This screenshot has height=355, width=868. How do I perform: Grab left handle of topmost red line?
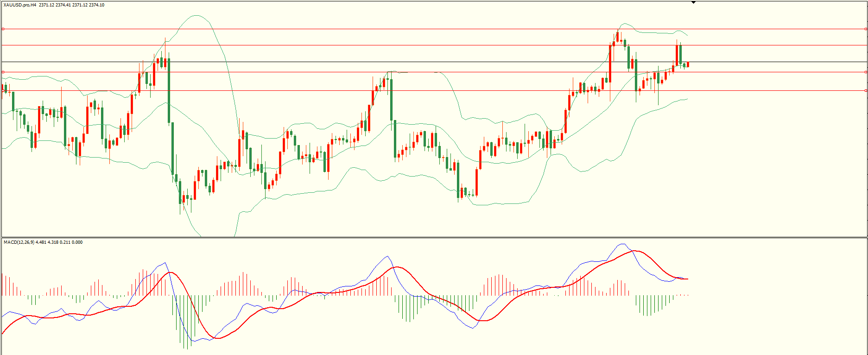3,29
